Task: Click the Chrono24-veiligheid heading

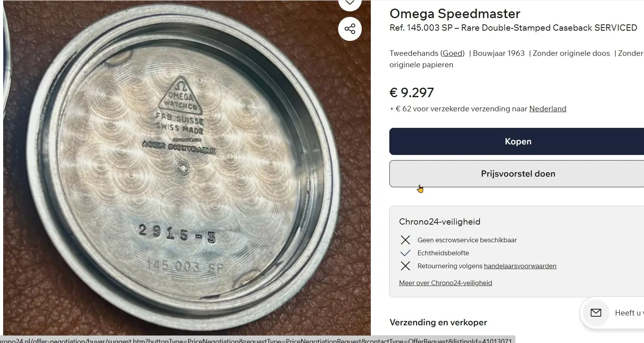Action: coord(439,221)
